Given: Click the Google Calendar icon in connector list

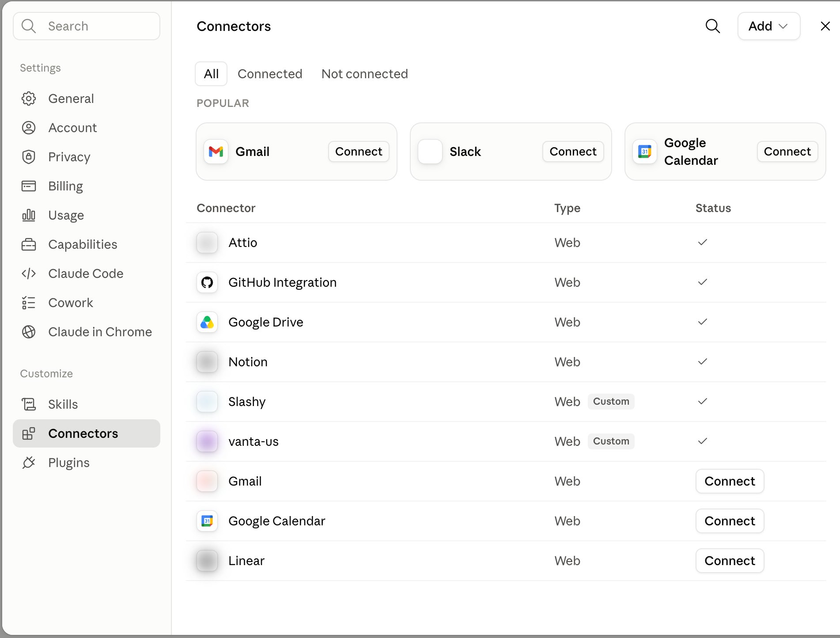Looking at the screenshot, I should pyautogui.click(x=207, y=521).
